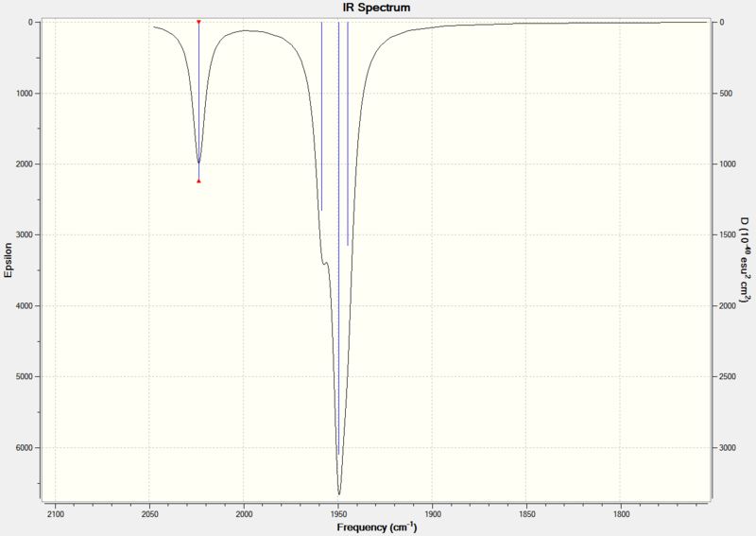Select the tallest blue peak line near 1950
The width and height of the screenshot is (756, 536).
338,238
